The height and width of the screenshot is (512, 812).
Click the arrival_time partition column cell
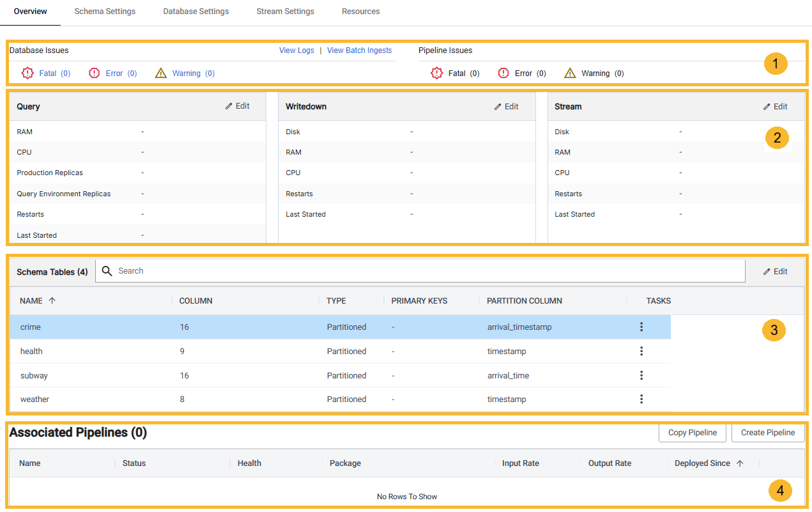pos(508,375)
